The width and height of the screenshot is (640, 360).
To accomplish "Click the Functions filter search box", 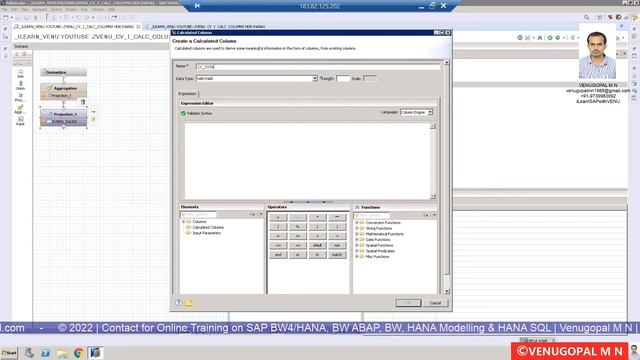I will [x=371, y=215].
